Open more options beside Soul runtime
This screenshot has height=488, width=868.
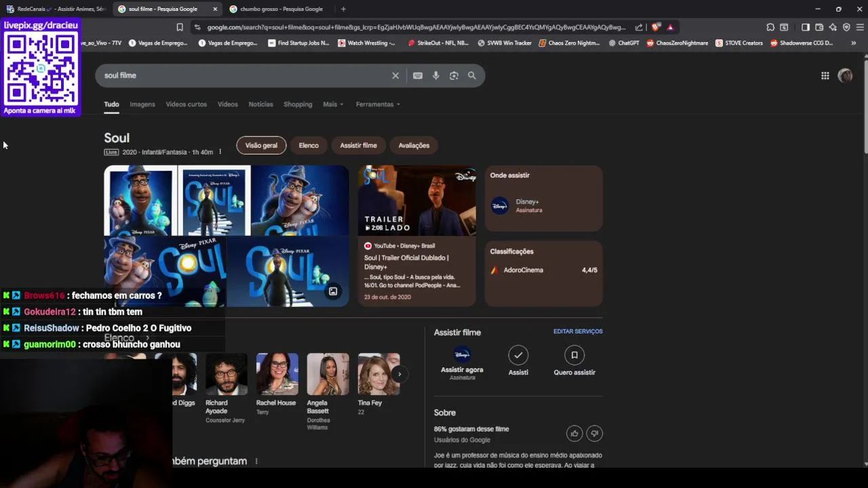click(220, 152)
